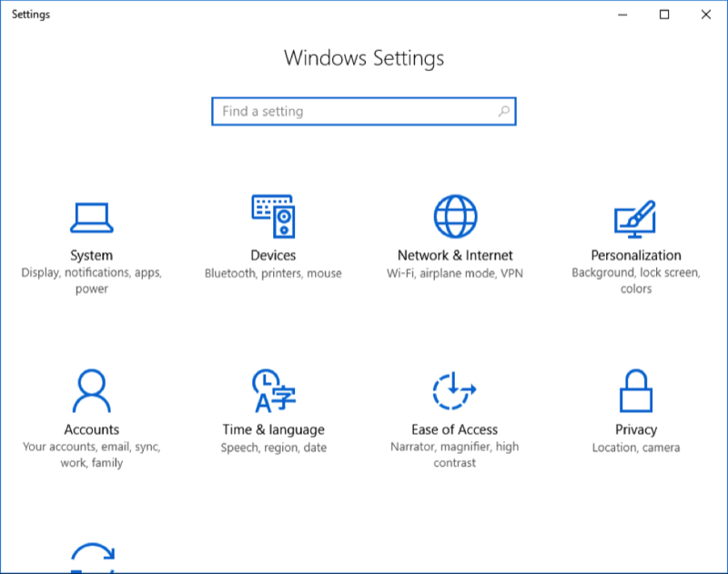Click the Personalization label
The width and height of the screenshot is (728, 574).
[636, 256]
